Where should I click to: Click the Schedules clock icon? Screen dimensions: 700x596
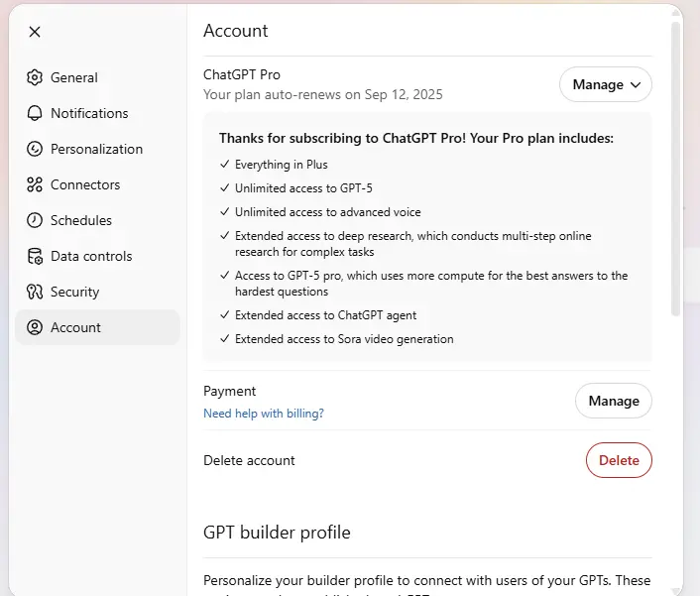click(x=35, y=220)
